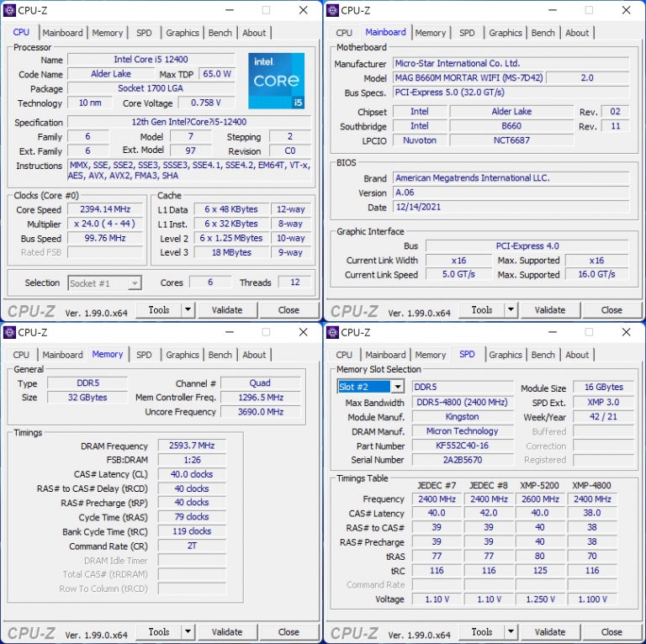Expand Tools dropdown arrow in Memory window
646x644 pixels.
(188, 631)
